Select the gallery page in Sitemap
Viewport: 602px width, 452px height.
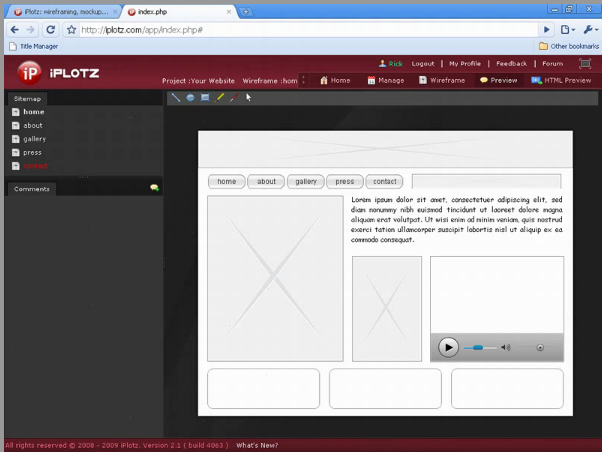[34, 139]
